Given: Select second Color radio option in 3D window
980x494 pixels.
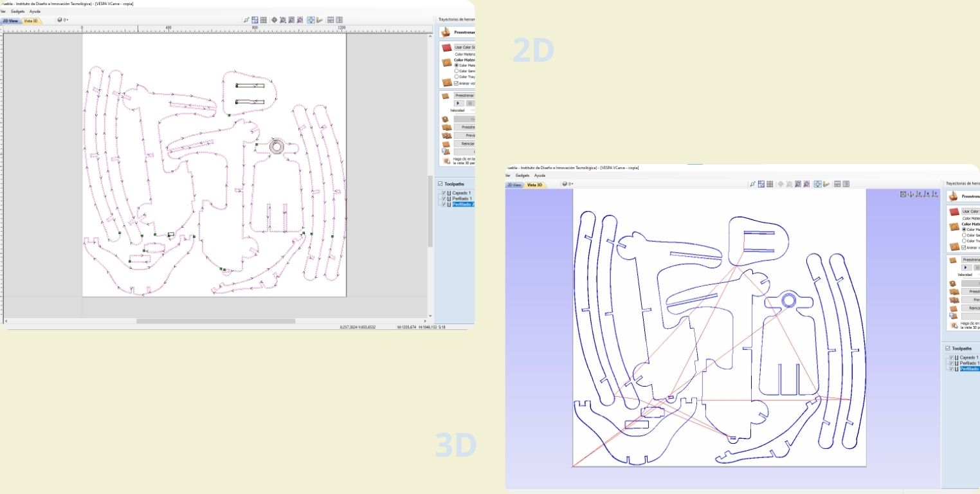Looking at the screenshot, I should (964, 235).
